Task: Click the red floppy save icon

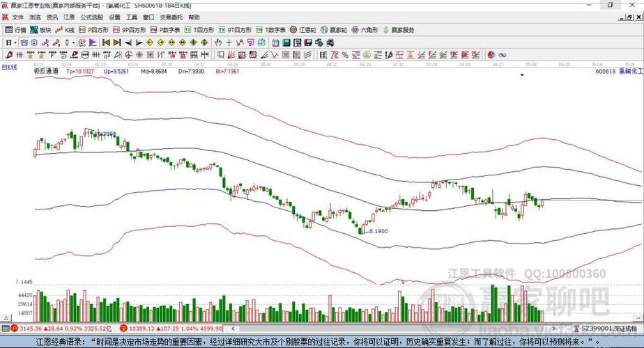Action: [x=309, y=42]
